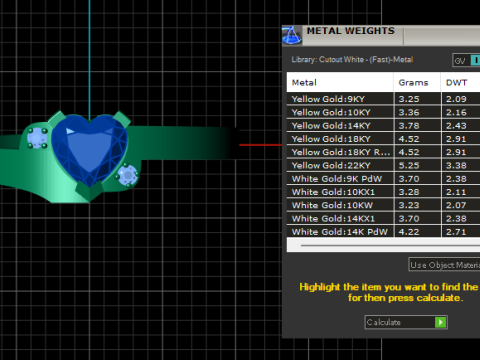
Task: Select the Yellow Gold:9KY row name
Action: coord(328,99)
